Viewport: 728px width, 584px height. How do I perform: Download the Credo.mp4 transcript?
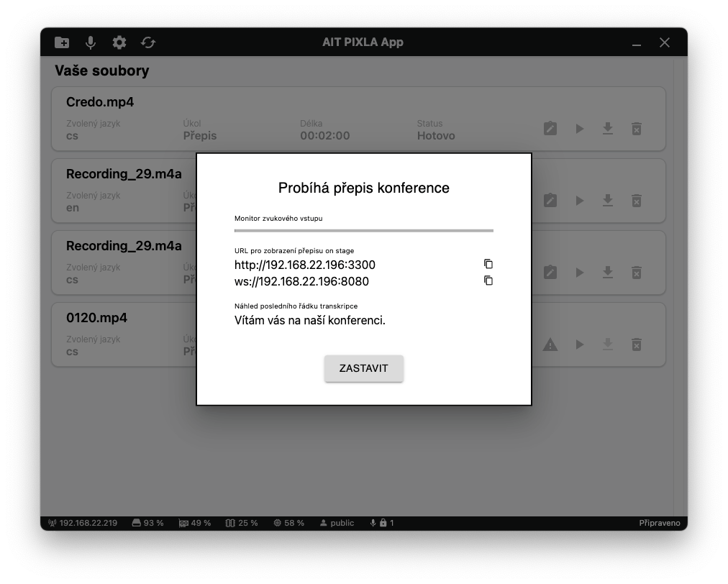[x=608, y=129]
